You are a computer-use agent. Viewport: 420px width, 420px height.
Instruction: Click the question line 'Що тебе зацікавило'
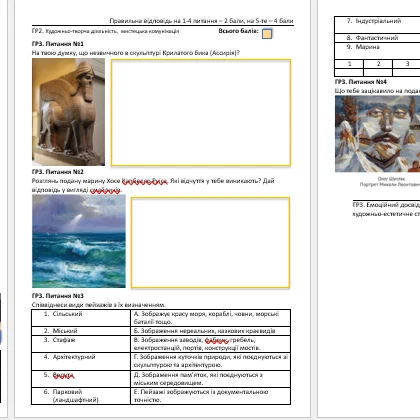tap(377, 91)
